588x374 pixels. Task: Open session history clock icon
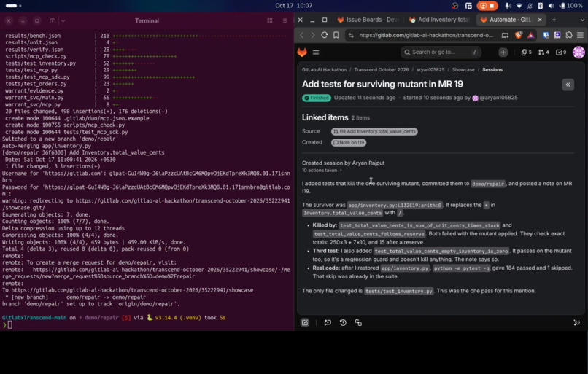(x=343, y=322)
